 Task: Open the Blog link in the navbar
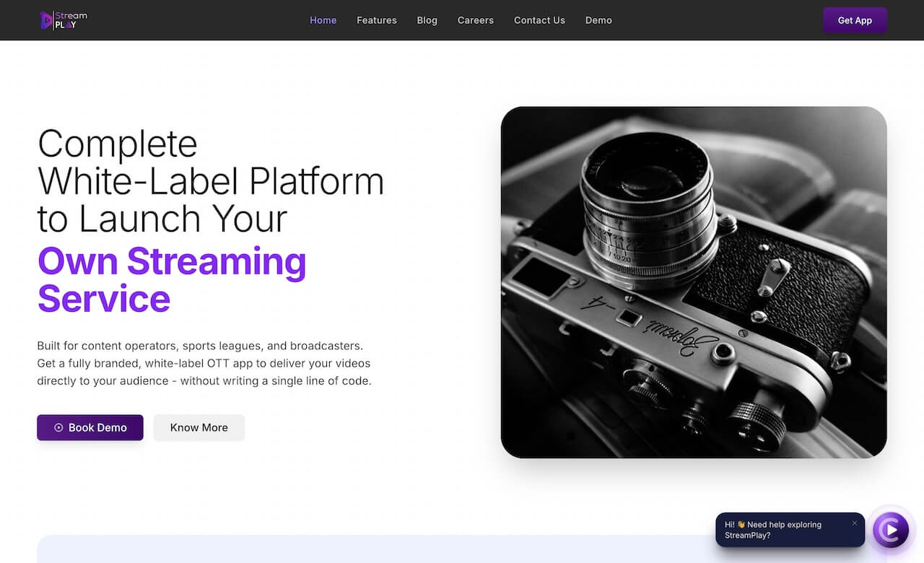point(427,20)
